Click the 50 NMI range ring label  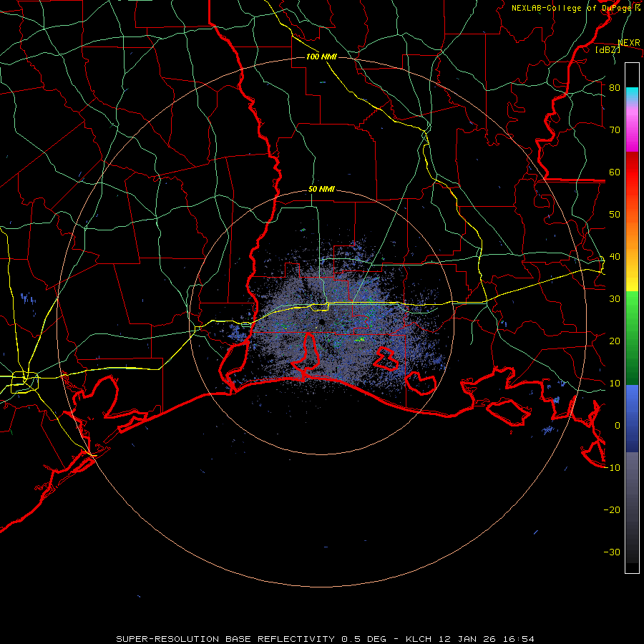point(321,190)
